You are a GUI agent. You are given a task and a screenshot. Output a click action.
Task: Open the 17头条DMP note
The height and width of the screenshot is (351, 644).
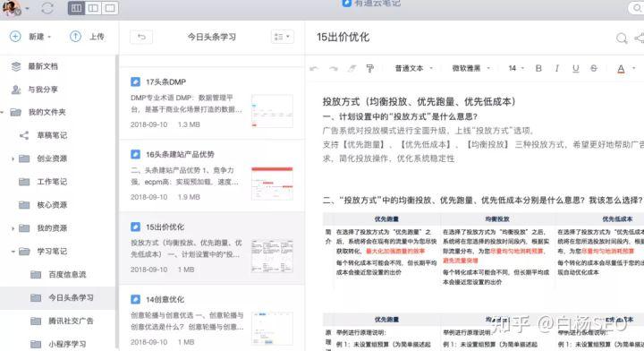coord(211,103)
